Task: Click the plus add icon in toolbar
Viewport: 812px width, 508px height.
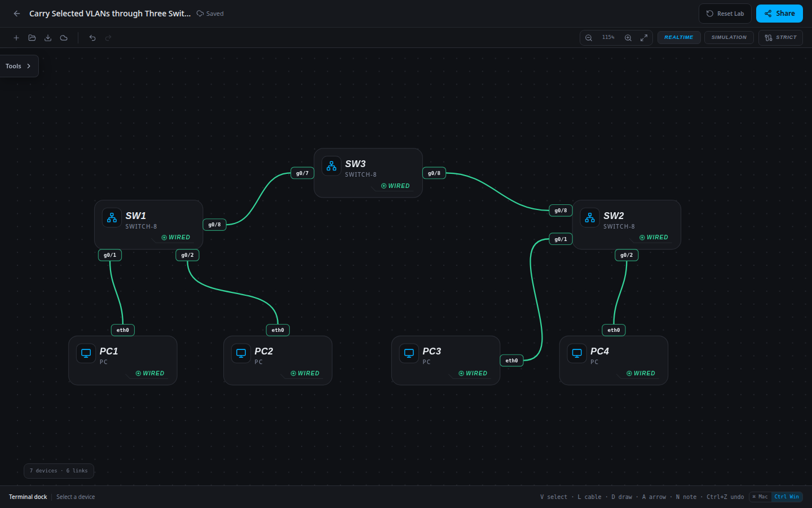Action: [16, 38]
